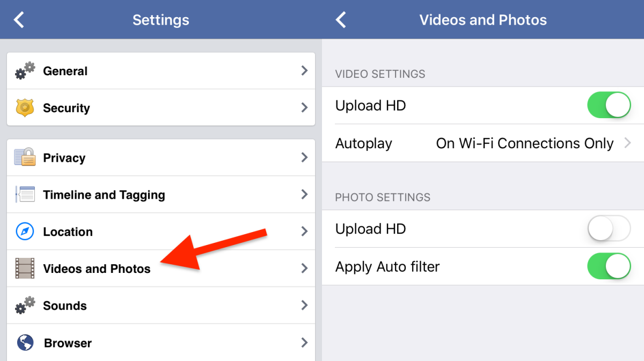
Task: Go back from Videos and Photos screen
Action: click(341, 20)
